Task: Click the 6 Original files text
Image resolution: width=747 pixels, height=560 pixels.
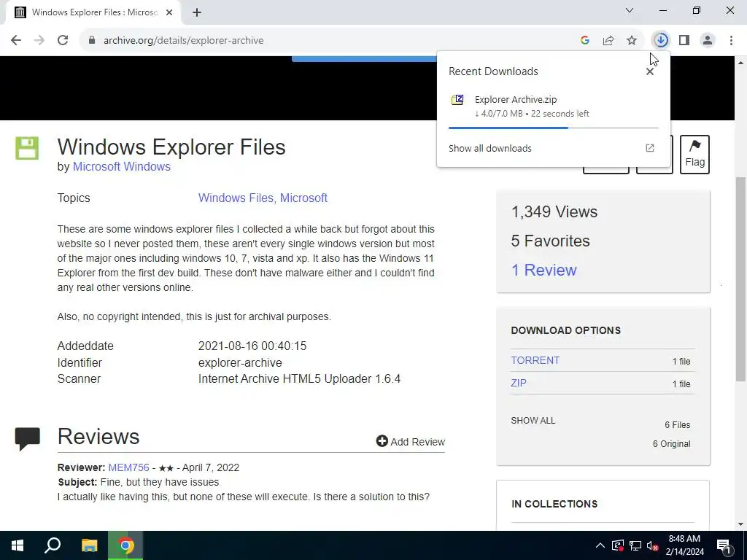Action: 671,444
